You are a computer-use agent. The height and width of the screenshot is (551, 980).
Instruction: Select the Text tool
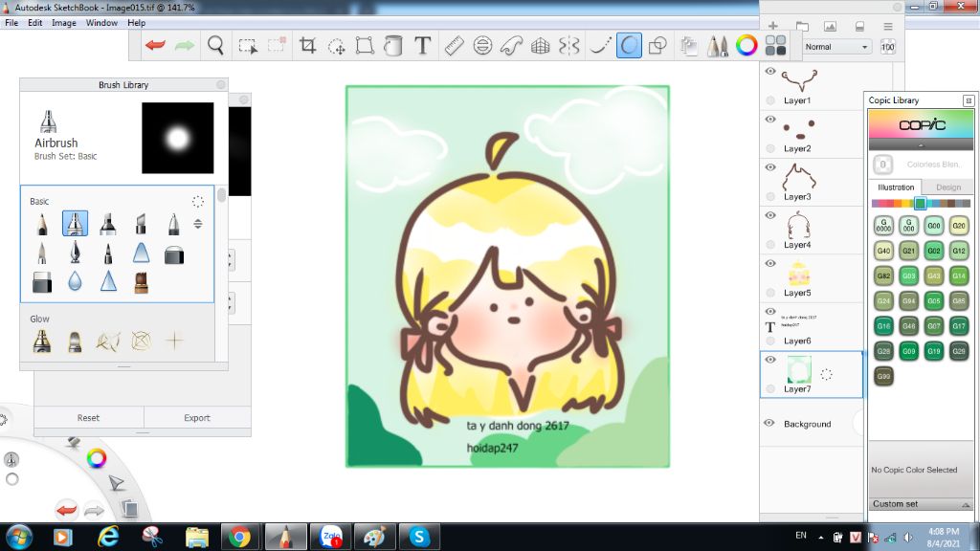pos(423,46)
